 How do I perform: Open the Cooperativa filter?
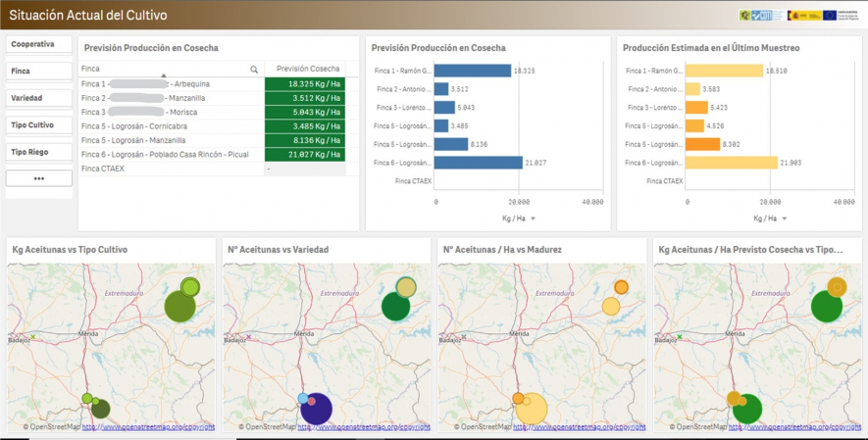tap(39, 44)
